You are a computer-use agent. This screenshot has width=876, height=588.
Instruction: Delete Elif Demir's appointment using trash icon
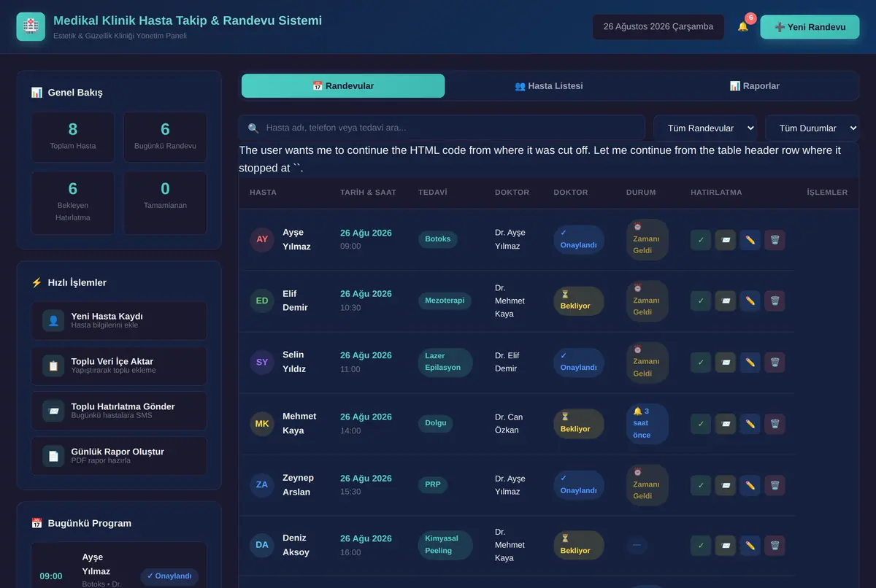[775, 301]
